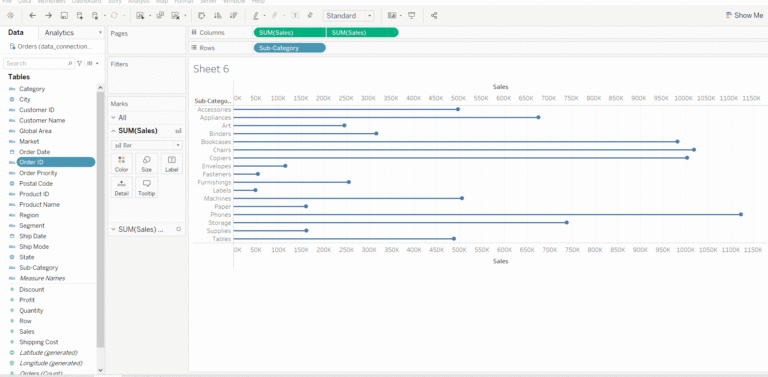Enter Presentation Mode via toolbar icon

tap(412, 16)
